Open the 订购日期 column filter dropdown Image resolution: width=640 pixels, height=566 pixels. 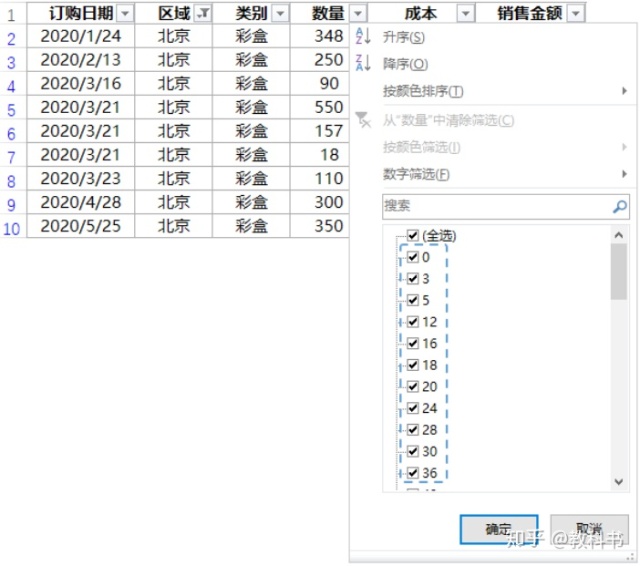(x=125, y=14)
